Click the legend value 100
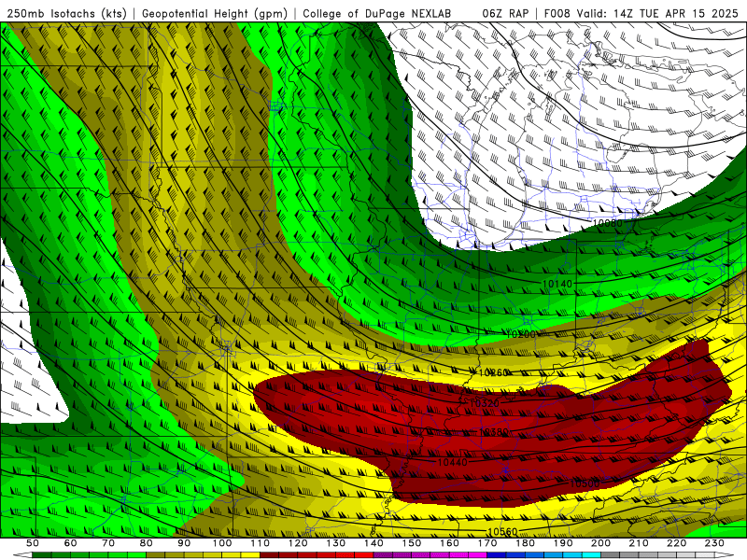 (222, 543)
